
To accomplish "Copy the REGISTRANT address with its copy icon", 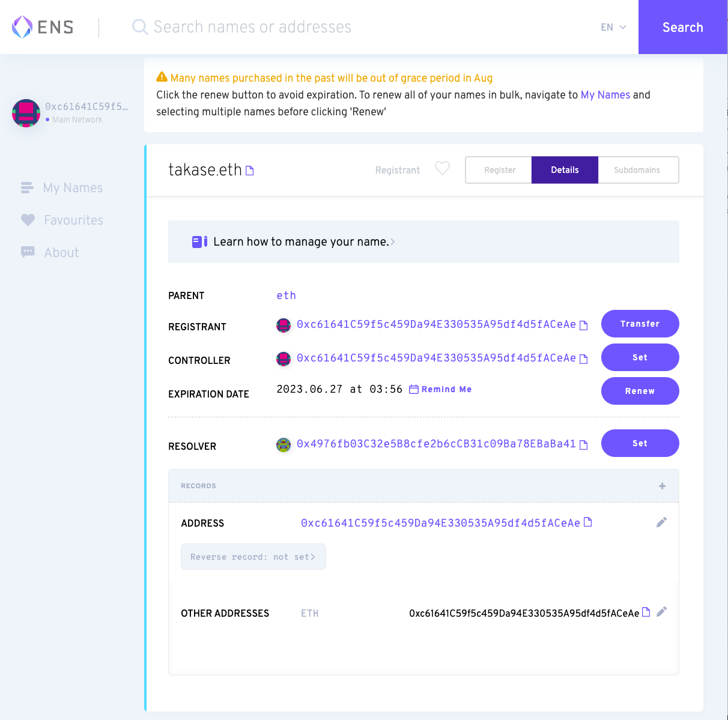I will click(583, 325).
